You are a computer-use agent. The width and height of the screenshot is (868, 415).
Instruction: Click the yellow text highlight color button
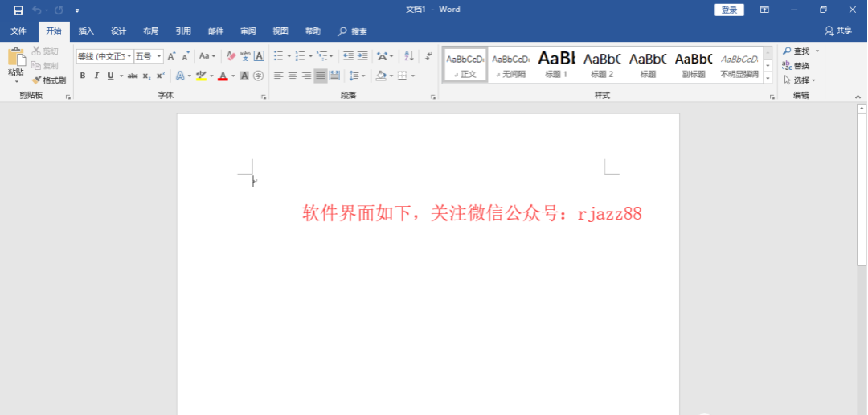201,76
